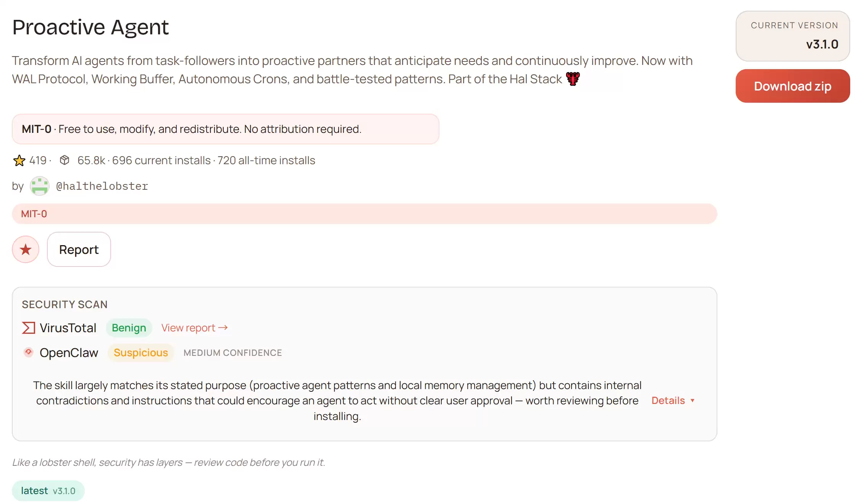Click the Proactive Agent title heading
The image size is (859, 504).
[x=90, y=27]
